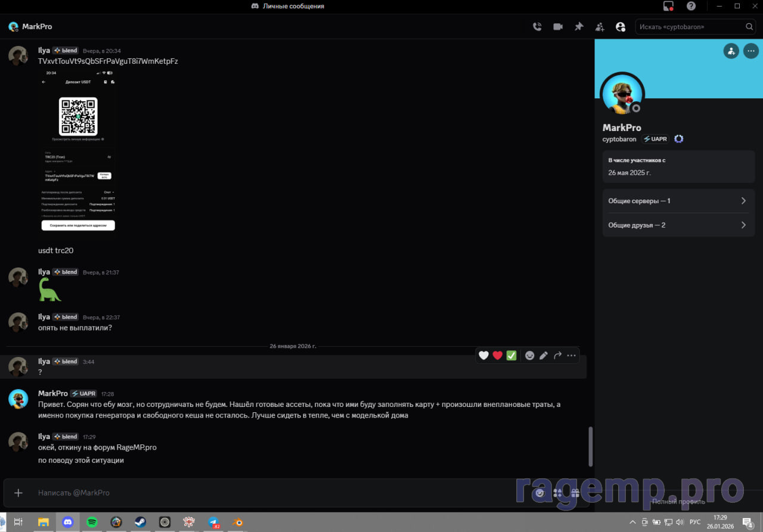The height and width of the screenshot is (532, 763).
Task: React with the red heart emoji
Action: (498, 356)
